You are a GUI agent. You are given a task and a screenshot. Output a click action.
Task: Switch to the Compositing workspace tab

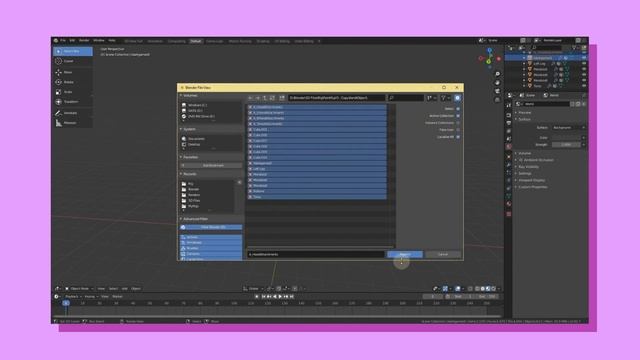pyautogui.click(x=176, y=41)
